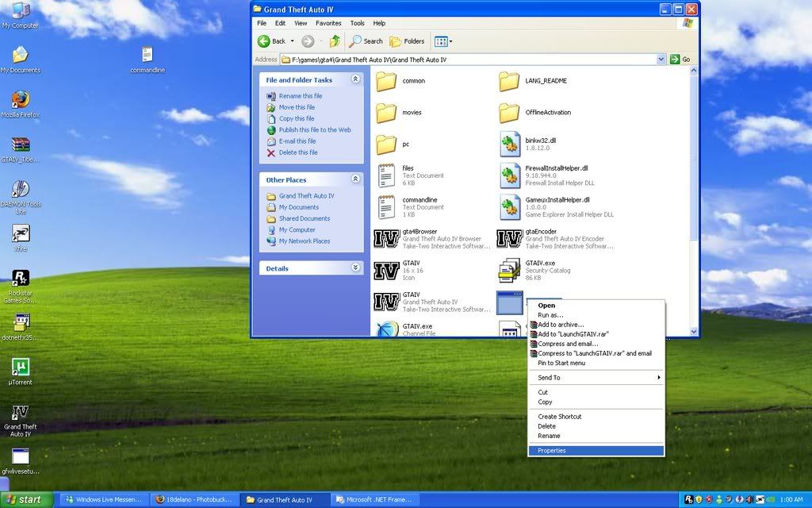Select commandline text document in Explorer
Screen dimensions: 812x508
[x=410, y=207]
